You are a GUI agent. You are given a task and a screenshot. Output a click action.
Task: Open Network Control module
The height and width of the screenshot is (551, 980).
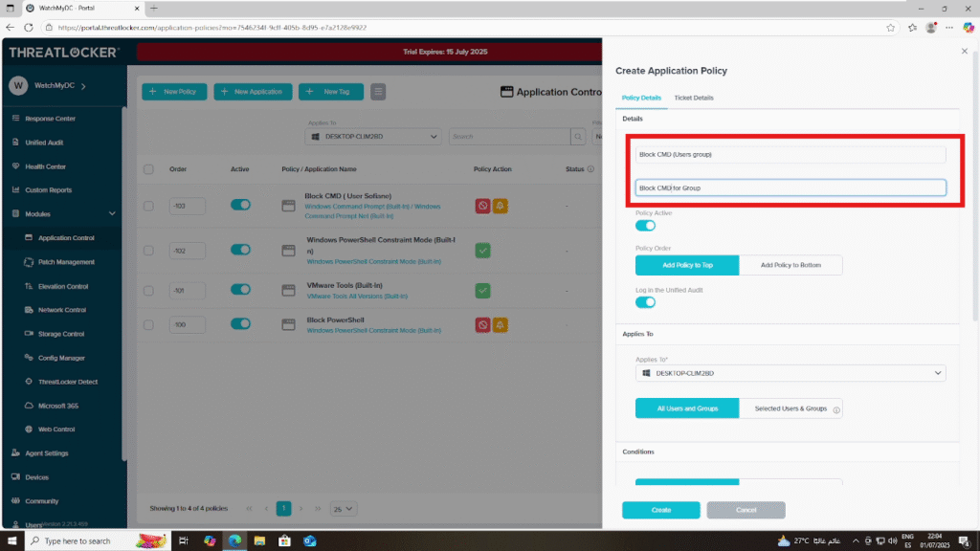62,310
